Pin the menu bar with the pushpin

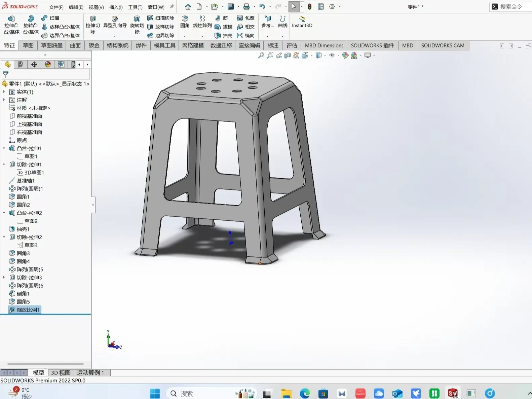coord(172,6)
